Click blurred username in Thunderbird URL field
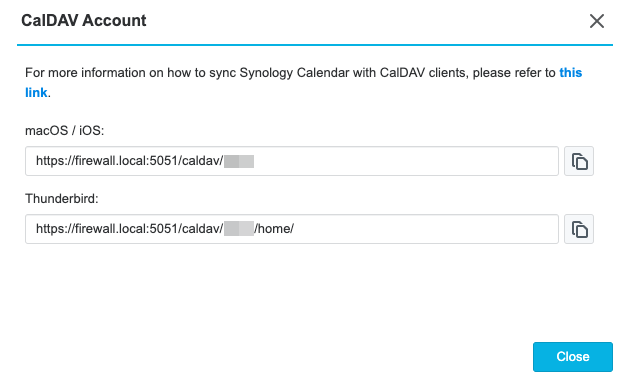The image size is (629, 388). pyautogui.click(x=239, y=229)
